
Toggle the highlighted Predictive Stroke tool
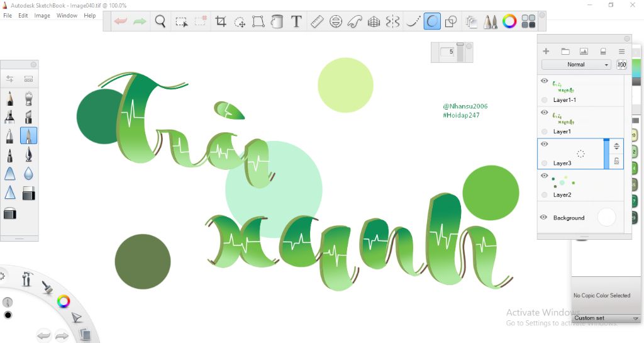[x=431, y=21]
